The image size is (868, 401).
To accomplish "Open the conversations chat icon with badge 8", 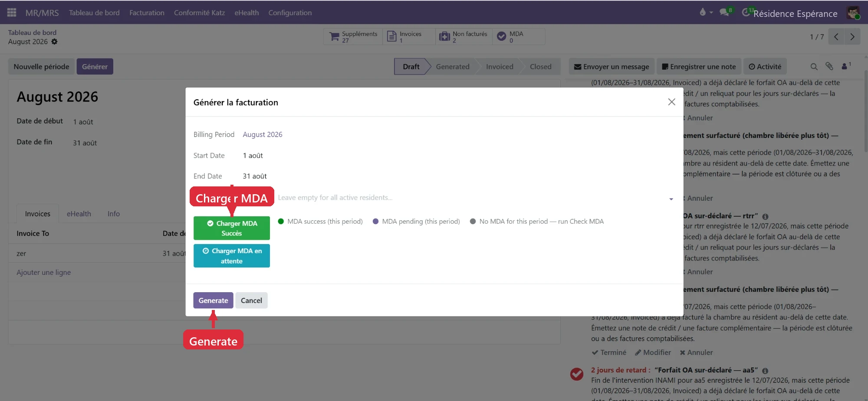I will (x=724, y=12).
